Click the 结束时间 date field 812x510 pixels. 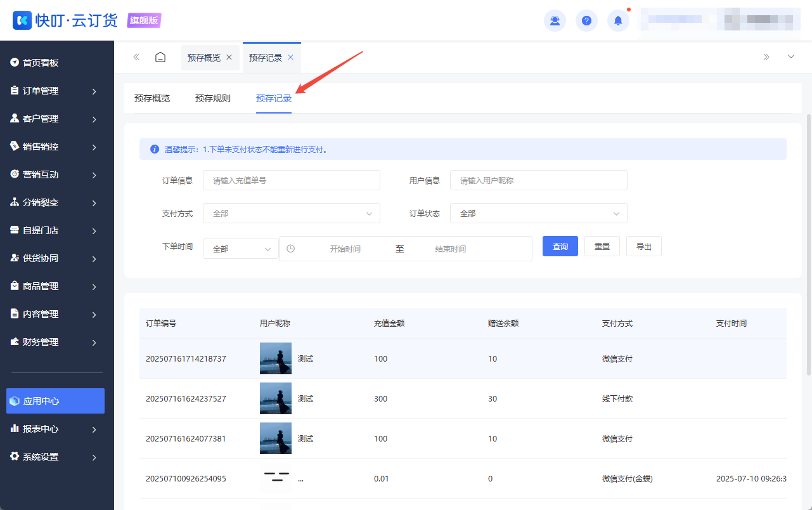(x=451, y=249)
